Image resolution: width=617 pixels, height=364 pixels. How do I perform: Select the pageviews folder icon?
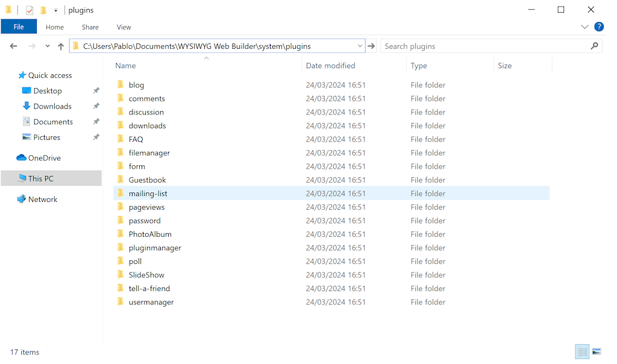point(121,207)
